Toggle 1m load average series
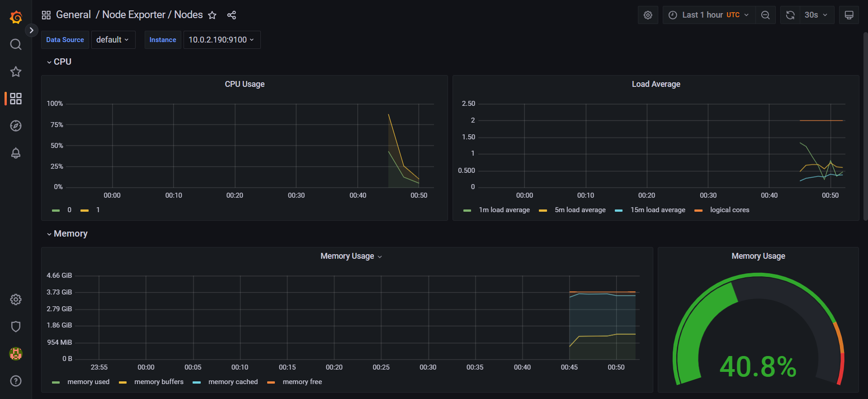This screenshot has height=399, width=868. pyautogui.click(x=504, y=210)
